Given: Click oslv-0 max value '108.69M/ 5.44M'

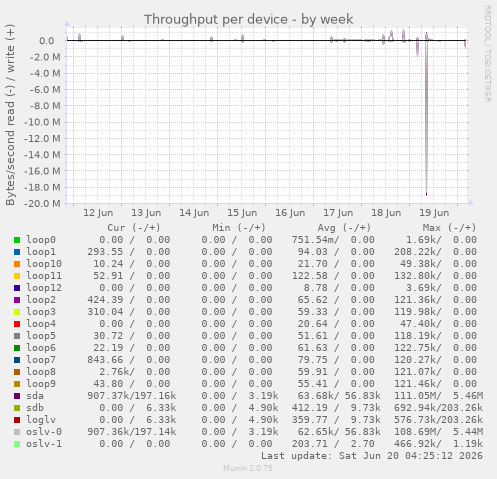Looking at the screenshot, I should [x=438, y=432].
